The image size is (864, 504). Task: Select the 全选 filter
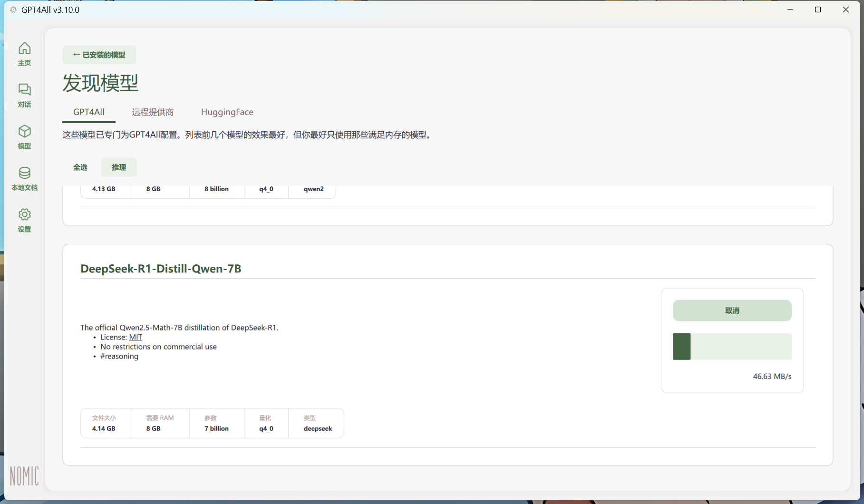80,167
